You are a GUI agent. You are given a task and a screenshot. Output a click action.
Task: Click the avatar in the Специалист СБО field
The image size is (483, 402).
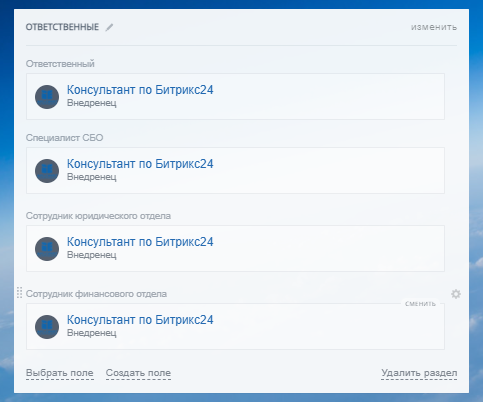point(47,171)
